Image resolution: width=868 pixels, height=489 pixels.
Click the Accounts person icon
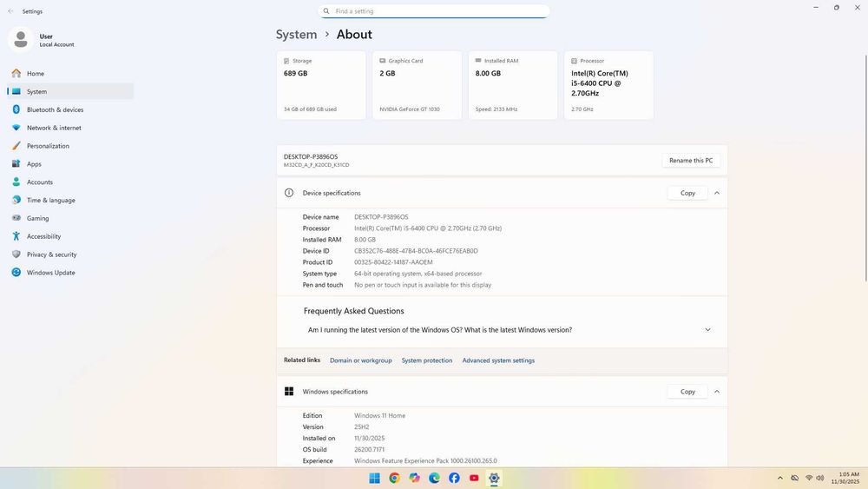click(16, 182)
